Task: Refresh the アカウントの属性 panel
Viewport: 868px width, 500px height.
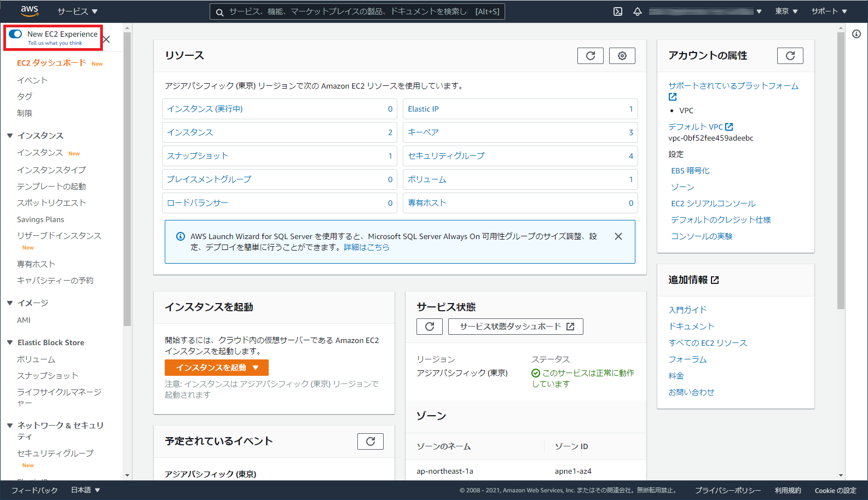Action: tap(790, 56)
